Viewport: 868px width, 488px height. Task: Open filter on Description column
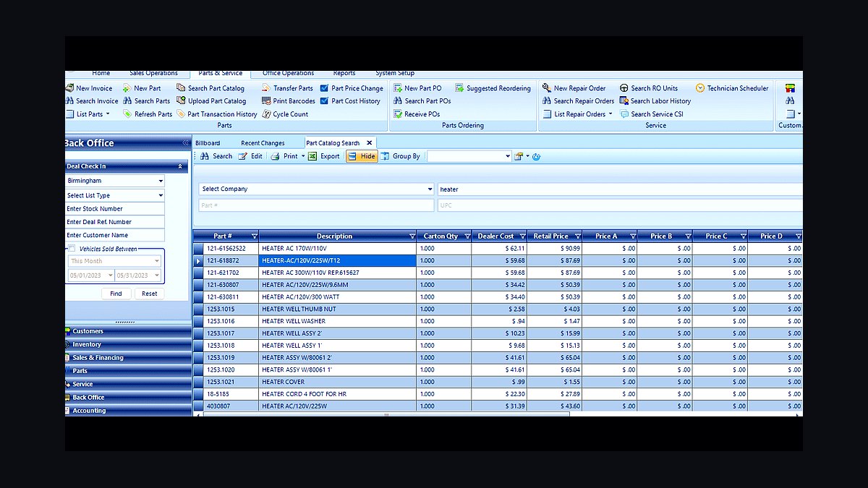coord(412,236)
